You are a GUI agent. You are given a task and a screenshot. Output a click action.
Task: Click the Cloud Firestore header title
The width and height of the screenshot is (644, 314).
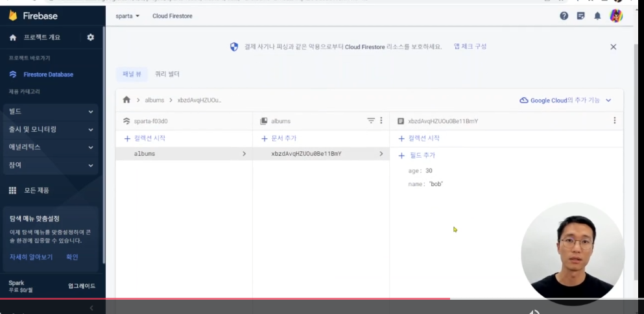(173, 16)
